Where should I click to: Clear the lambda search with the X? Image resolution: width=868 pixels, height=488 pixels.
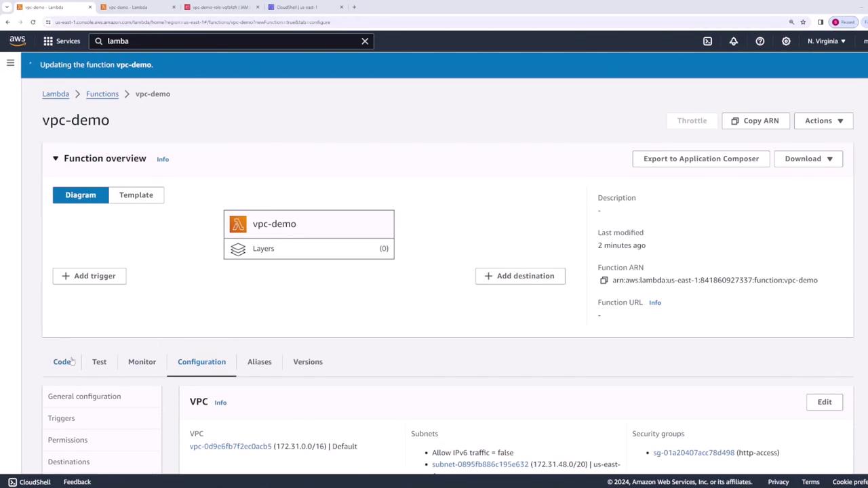pos(365,41)
